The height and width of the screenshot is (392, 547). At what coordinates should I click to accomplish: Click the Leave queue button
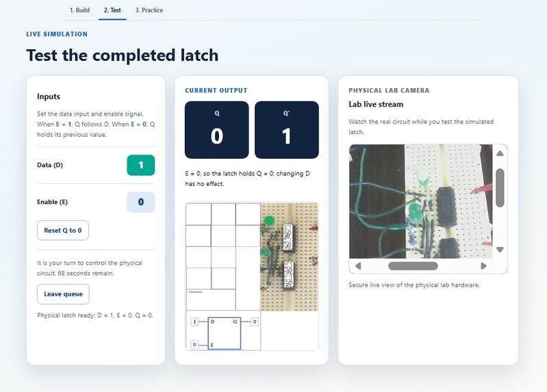pos(63,294)
